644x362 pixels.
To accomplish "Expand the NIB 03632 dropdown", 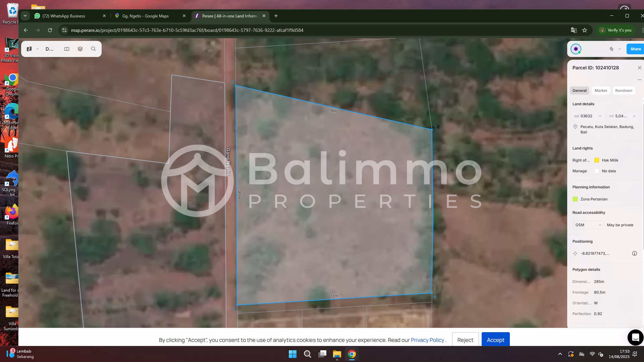I will tap(600, 116).
